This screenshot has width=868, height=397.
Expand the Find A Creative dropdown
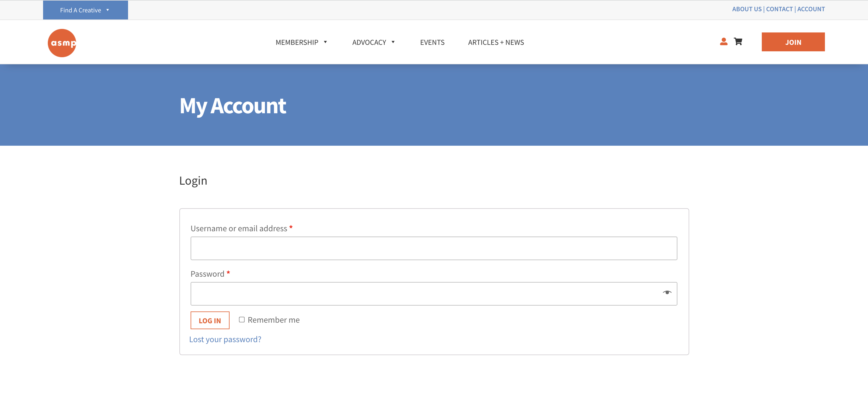pos(85,10)
